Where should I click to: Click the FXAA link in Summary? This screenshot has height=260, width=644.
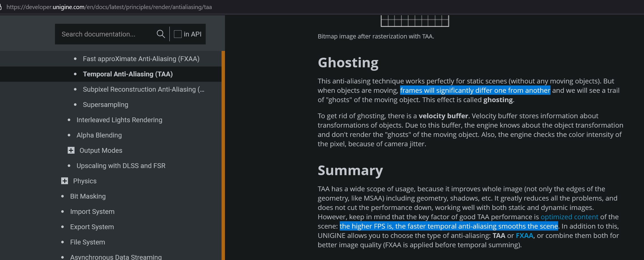pyautogui.click(x=524, y=235)
